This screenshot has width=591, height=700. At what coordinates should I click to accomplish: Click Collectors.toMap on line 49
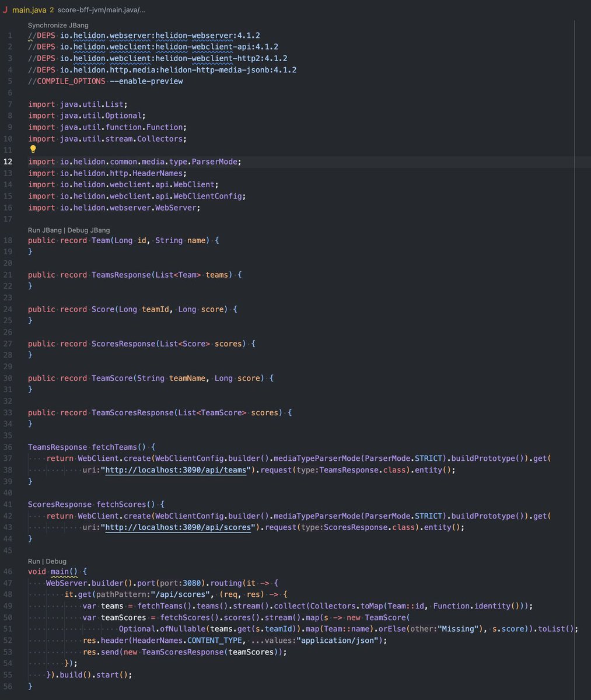344,606
